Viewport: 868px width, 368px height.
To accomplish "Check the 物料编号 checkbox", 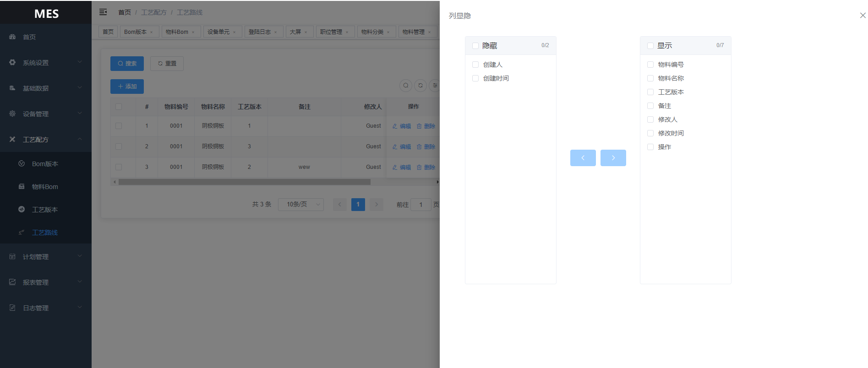I will [x=650, y=65].
